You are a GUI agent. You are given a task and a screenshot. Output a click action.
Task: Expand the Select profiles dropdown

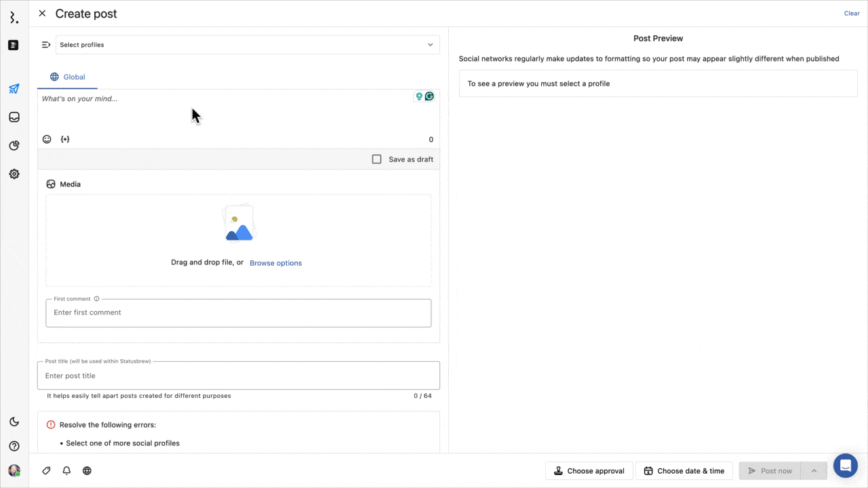click(x=248, y=45)
